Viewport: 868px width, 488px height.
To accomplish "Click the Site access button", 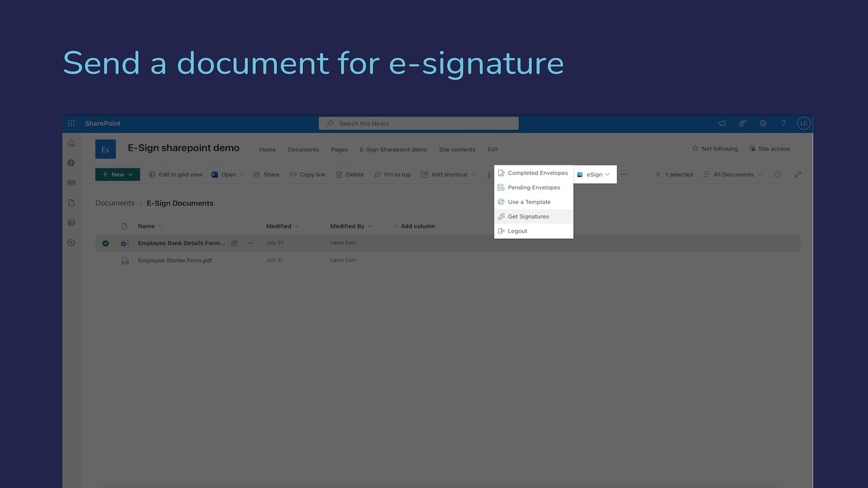I will click(770, 149).
